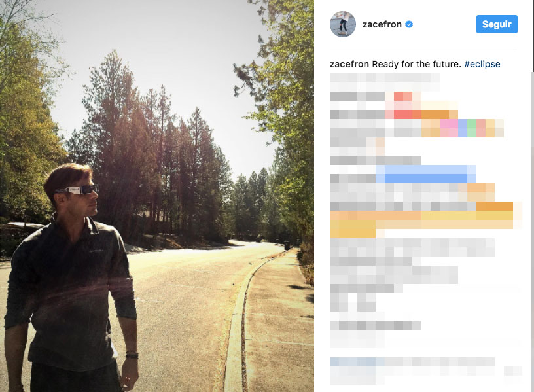534x392 pixels.
Task: Open the #eclipse hashtag link
Action: (482, 64)
